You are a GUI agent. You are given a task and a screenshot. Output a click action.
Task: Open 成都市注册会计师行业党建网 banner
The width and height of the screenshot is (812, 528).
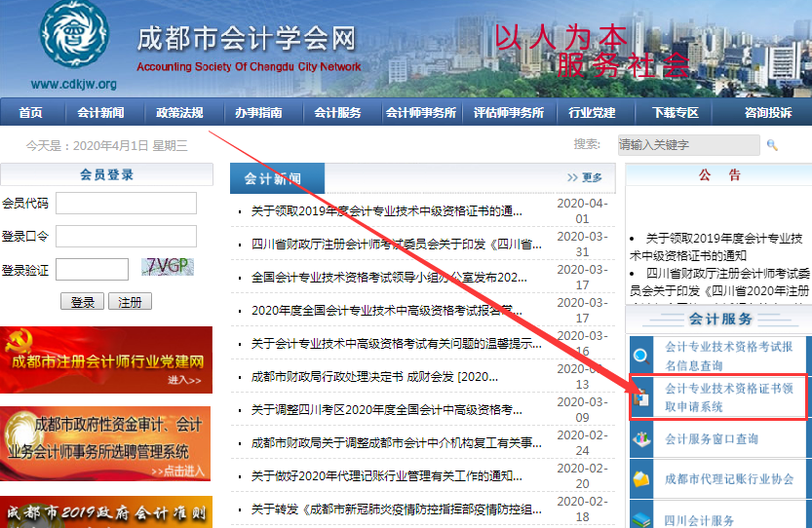click(x=106, y=360)
